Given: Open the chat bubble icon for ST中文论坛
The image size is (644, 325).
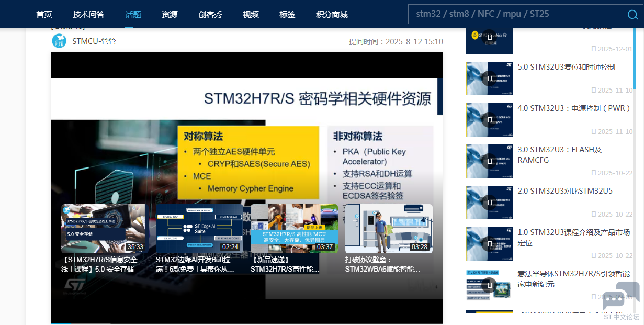Looking at the screenshot, I should click(x=621, y=296).
